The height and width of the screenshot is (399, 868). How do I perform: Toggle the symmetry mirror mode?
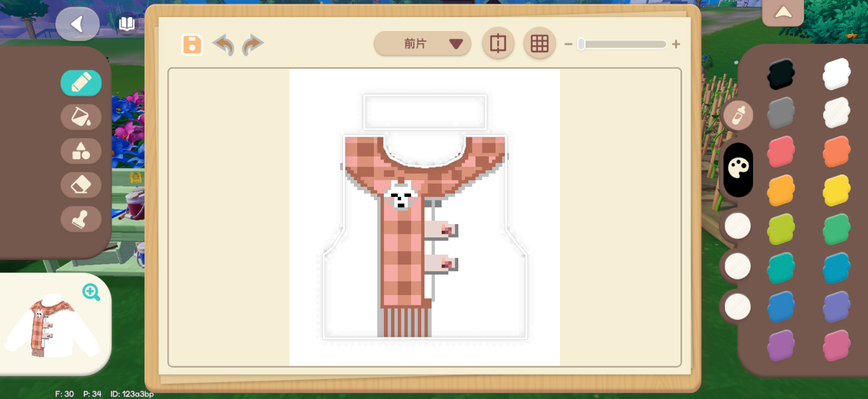pos(498,44)
